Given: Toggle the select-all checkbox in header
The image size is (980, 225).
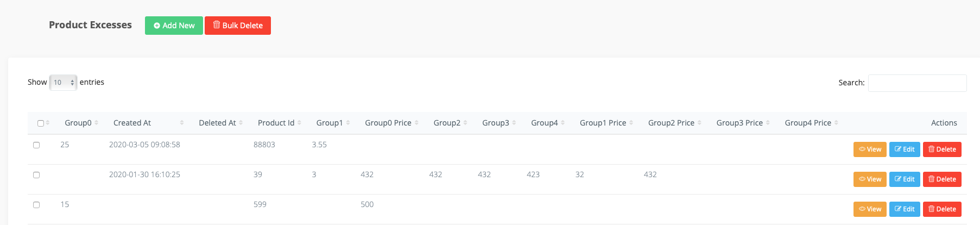Looking at the screenshot, I should click(41, 123).
